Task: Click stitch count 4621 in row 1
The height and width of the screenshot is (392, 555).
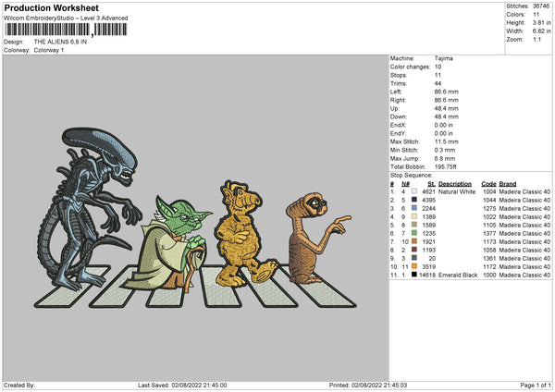Action: [428, 191]
